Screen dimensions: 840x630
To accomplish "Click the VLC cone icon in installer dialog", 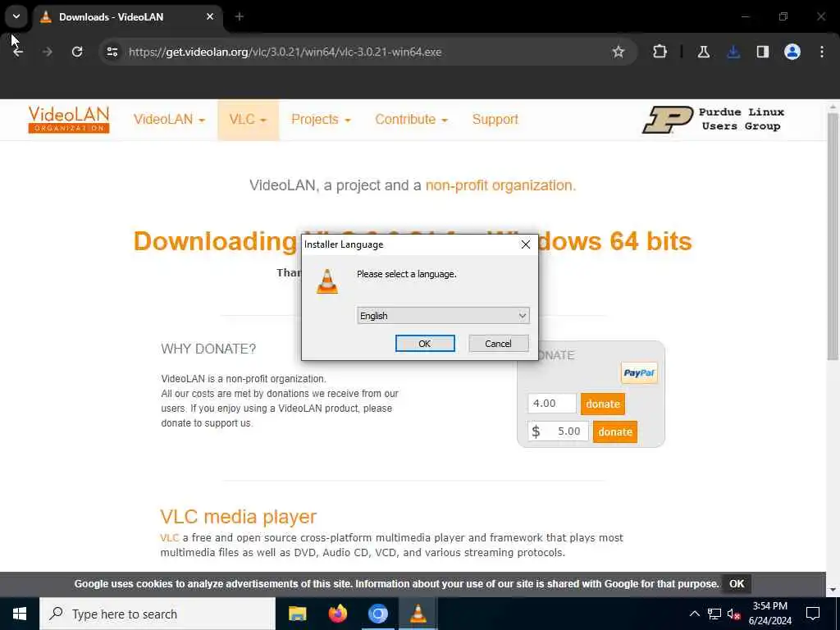I will coord(327,281).
